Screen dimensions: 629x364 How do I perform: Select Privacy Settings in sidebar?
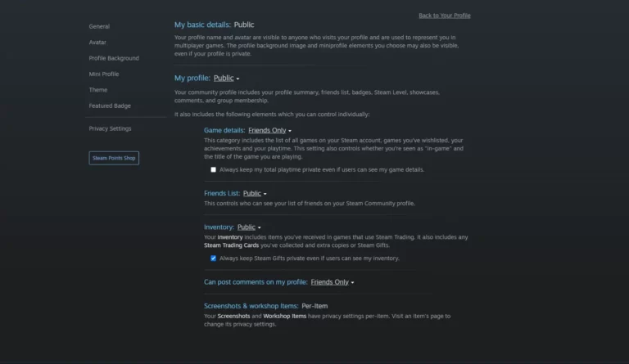111,128
